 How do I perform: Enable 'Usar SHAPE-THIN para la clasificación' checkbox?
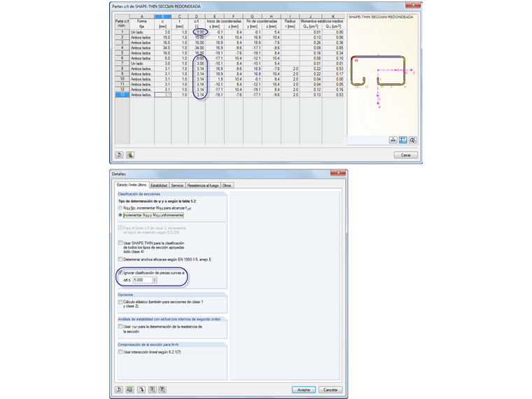[x=120, y=243]
